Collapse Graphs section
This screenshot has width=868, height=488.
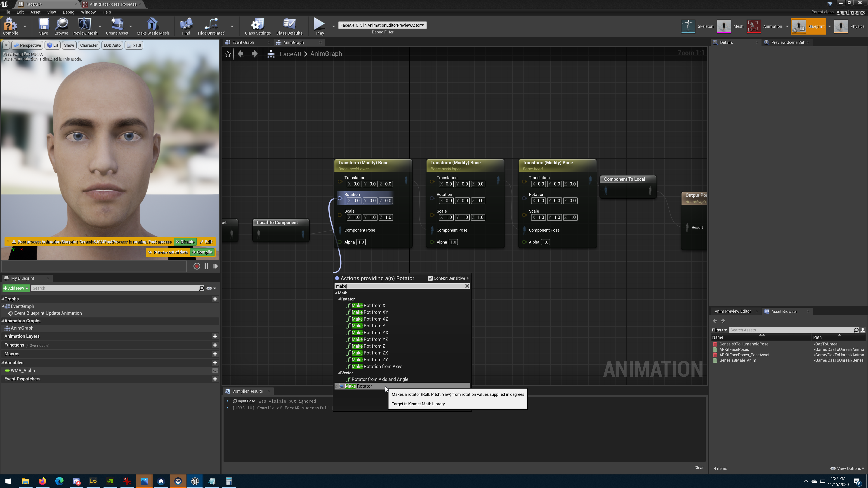3,299
